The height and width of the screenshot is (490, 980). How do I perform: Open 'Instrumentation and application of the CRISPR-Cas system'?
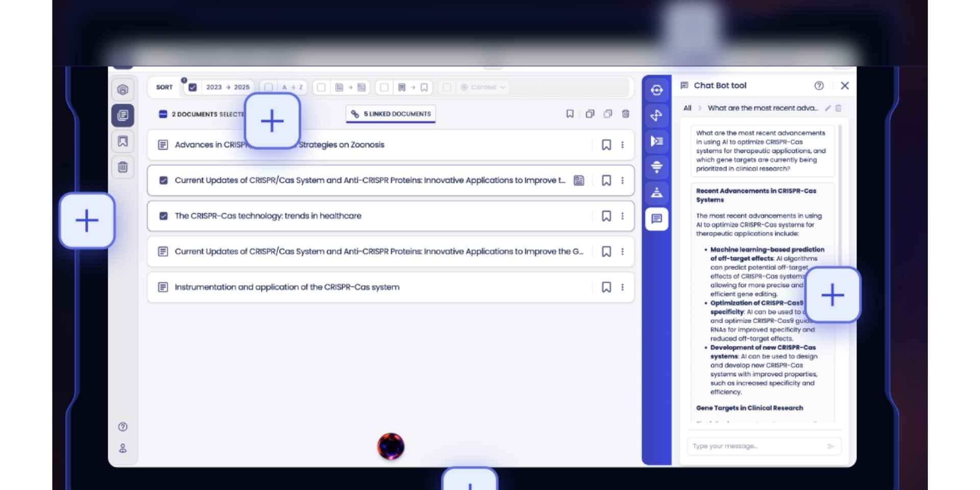(287, 287)
